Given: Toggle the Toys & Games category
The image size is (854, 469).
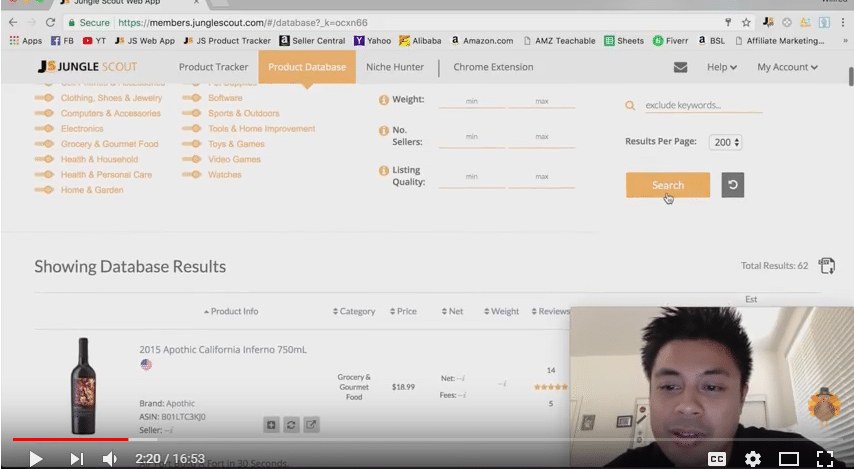Looking at the screenshot, I should [x=192, y=144].
